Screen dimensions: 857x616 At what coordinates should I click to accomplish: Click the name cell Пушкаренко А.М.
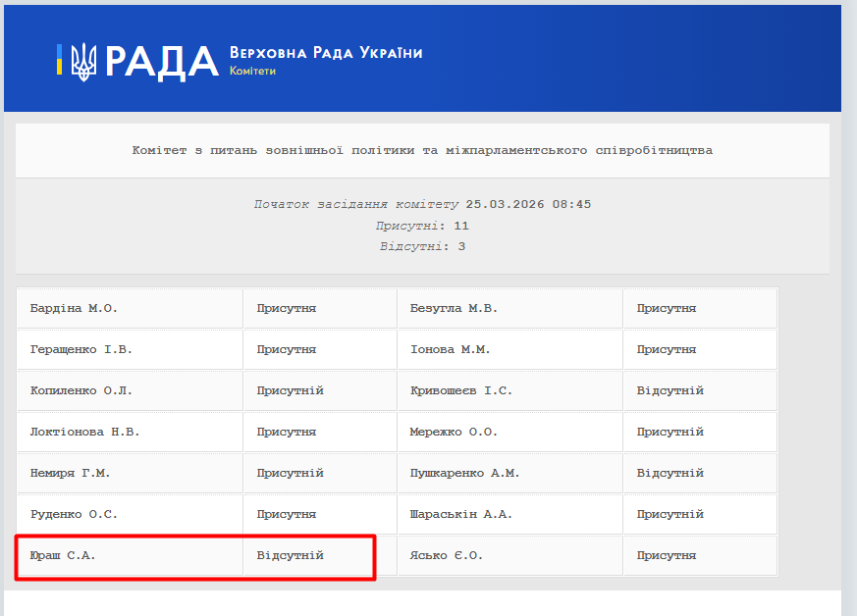[x=510, y=474]
